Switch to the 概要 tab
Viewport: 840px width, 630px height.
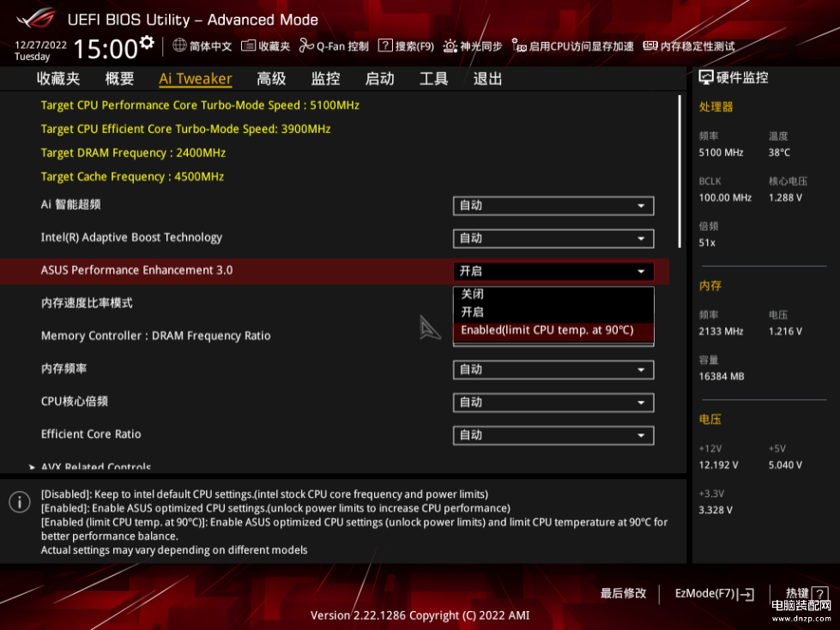click(119, 79)
